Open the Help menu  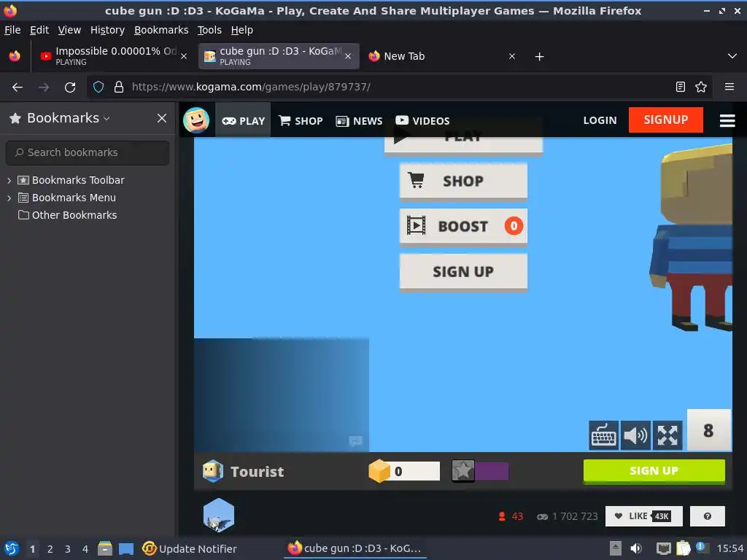[241, 30]
